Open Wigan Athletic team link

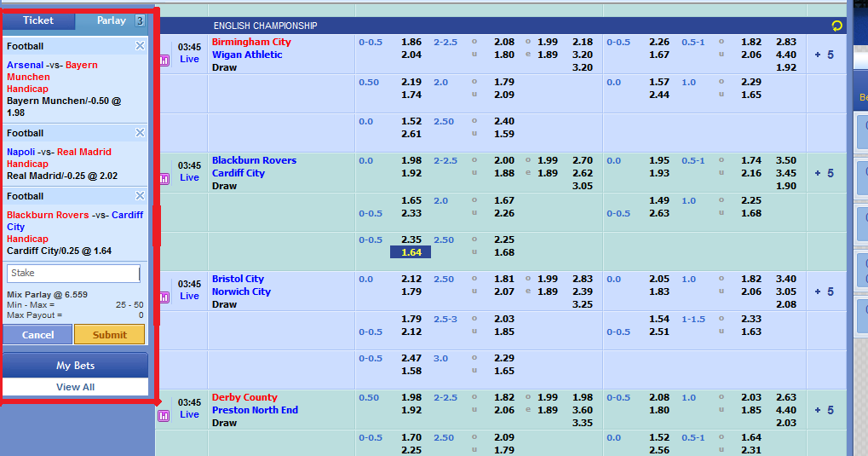247,55
